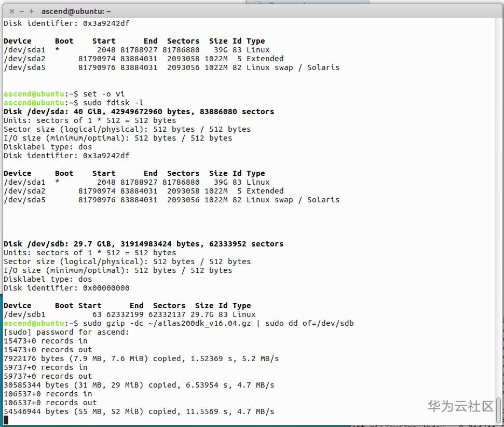Click the "59737+0 records out" line
The height and width of the screenshot is (427, 504).
click(x=48, y=376)
